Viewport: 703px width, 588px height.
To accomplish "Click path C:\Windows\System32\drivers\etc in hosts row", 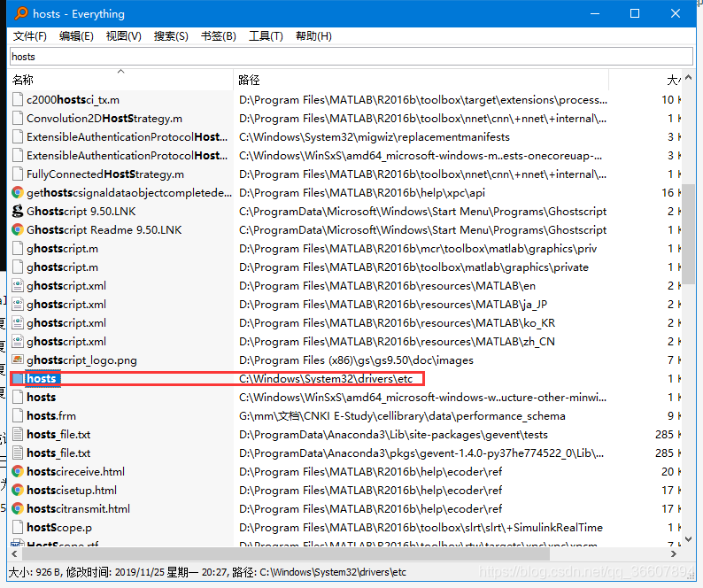I will 326,378.
